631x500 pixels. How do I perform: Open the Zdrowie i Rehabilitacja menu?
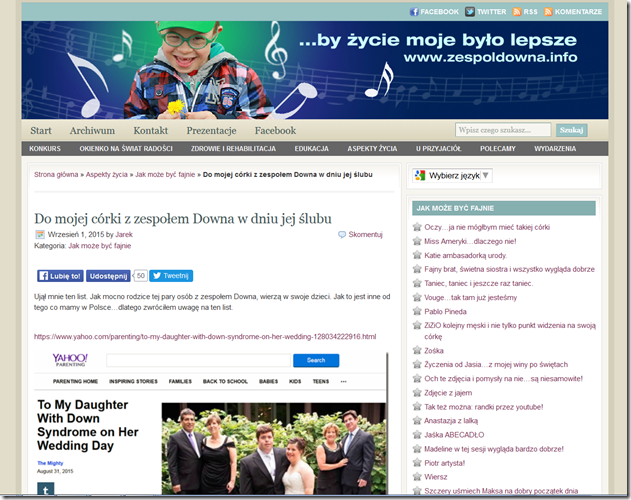click(233, 149)
